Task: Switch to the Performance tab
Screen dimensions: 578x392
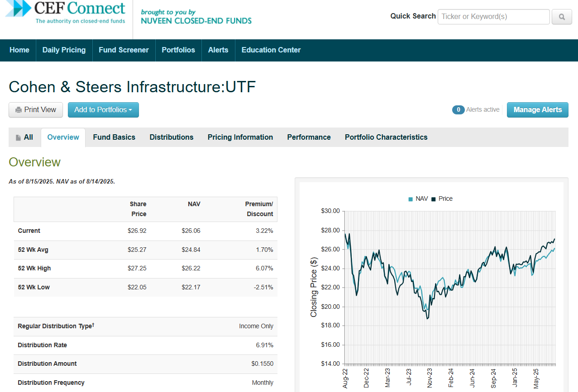Action: (309, 137)
